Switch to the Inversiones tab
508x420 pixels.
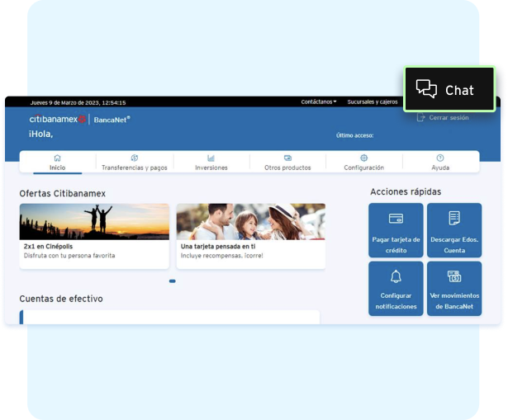[x=211, y=163]
